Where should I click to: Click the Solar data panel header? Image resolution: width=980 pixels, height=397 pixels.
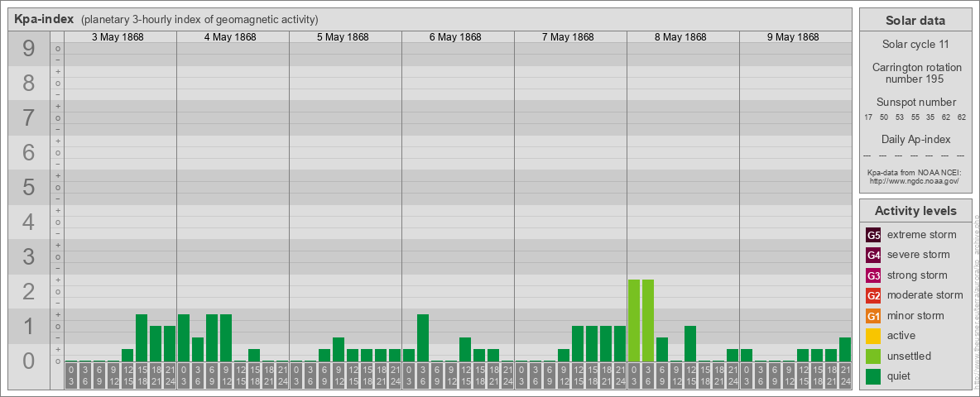tap(915, 21)
